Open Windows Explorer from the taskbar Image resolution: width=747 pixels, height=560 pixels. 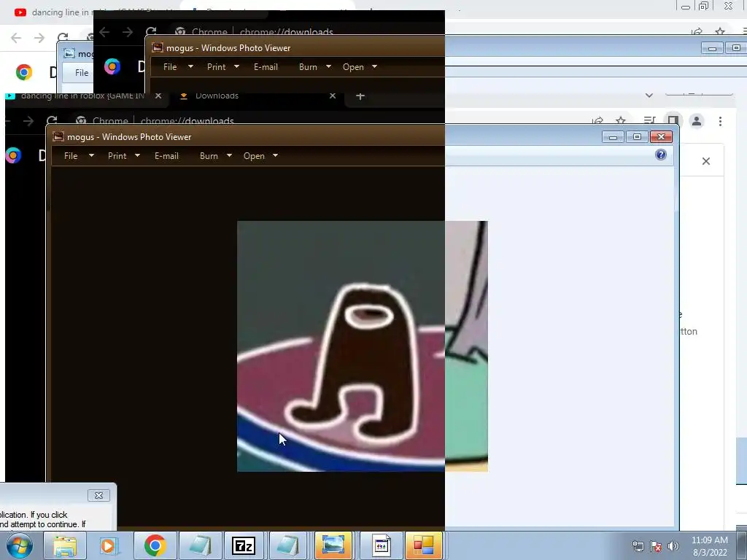click(65, 545)
